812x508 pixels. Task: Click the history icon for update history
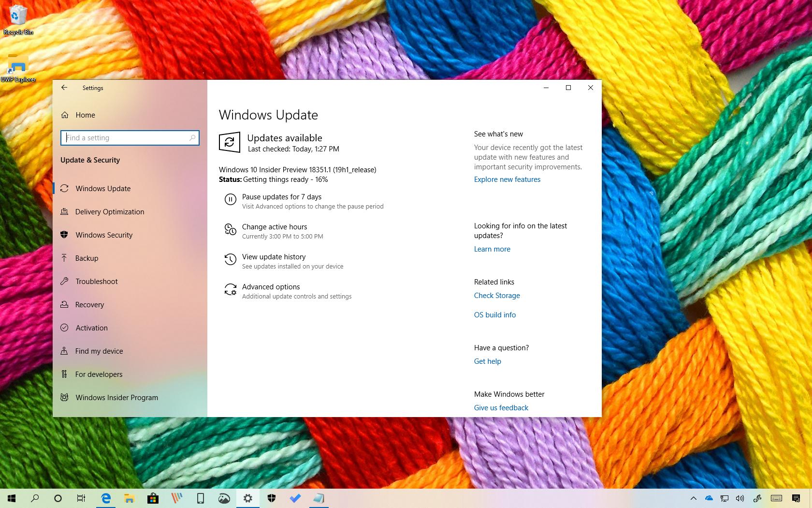click(231, 259)
